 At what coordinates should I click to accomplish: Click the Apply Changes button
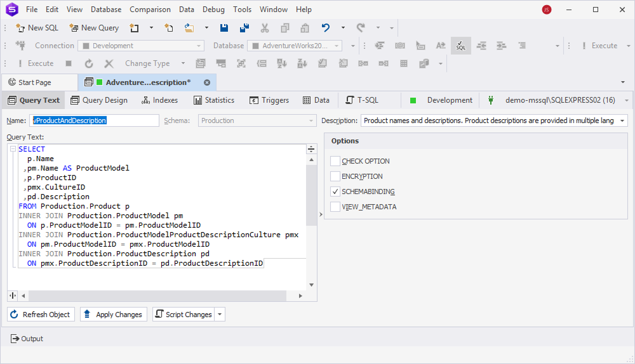click(x=114, y=315)
